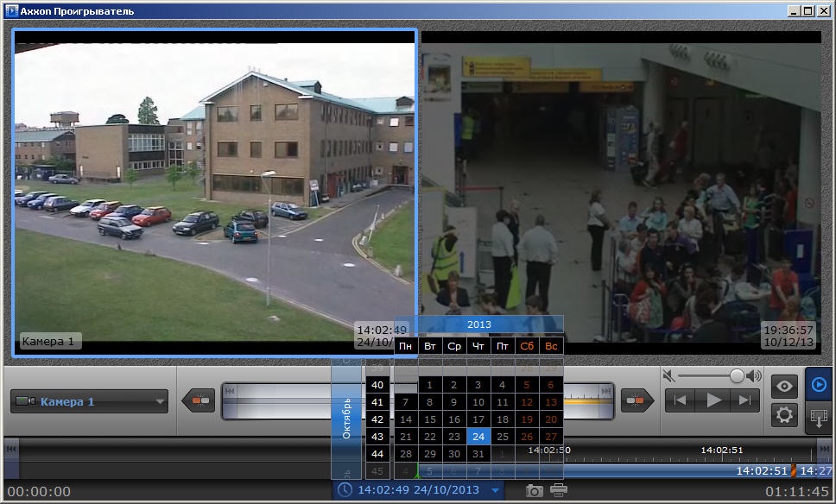Select week 42 in the calendar

coord(377,419)
